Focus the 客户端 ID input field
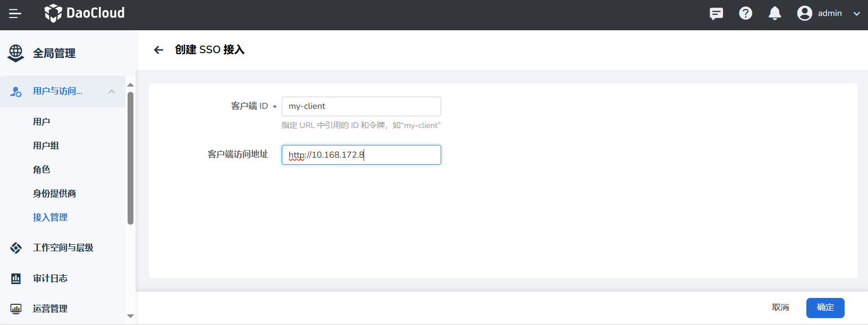 pos(361,106)
